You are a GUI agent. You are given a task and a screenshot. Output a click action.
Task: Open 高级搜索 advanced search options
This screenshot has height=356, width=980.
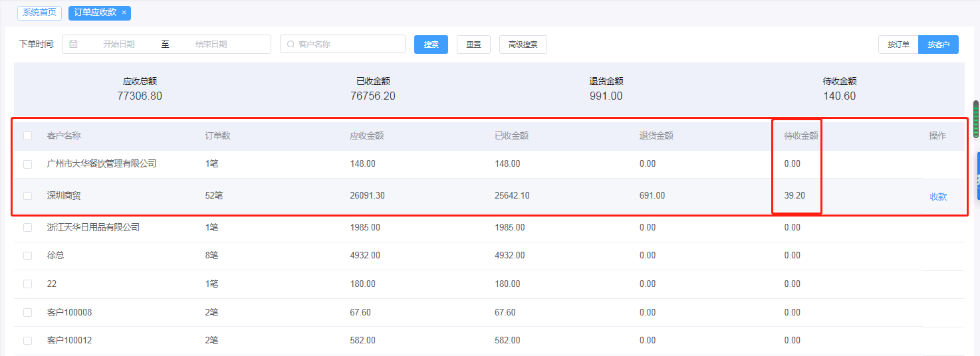[x=523, y=44]
